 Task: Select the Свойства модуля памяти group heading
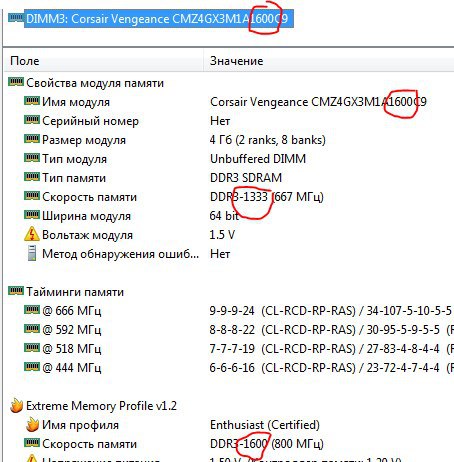(95, 83)
